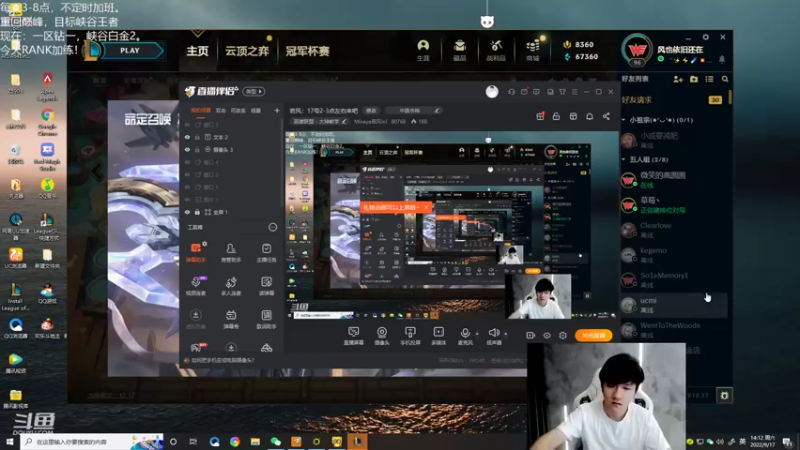Screen dimensions: 800x450
Task: Collapse the 五人组 friend group
Action: (x=624, y=160)
